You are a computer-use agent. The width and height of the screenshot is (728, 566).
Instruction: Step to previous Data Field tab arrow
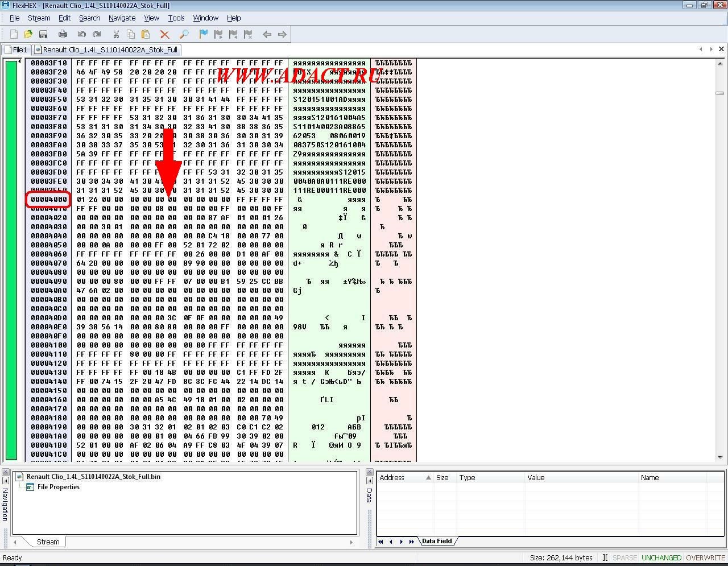tap(391, 542)
